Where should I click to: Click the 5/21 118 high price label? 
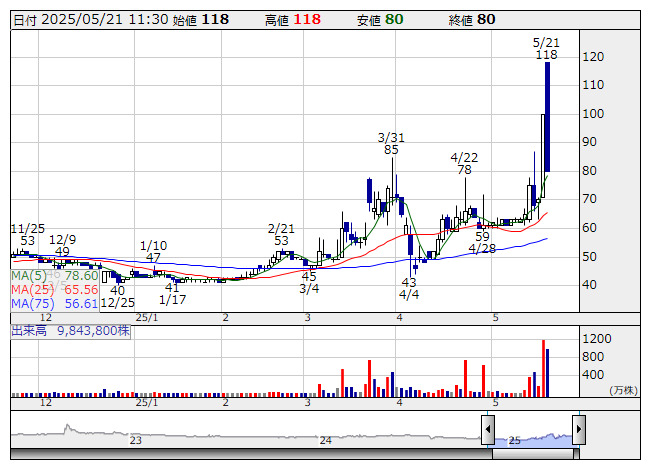(546, 49)
